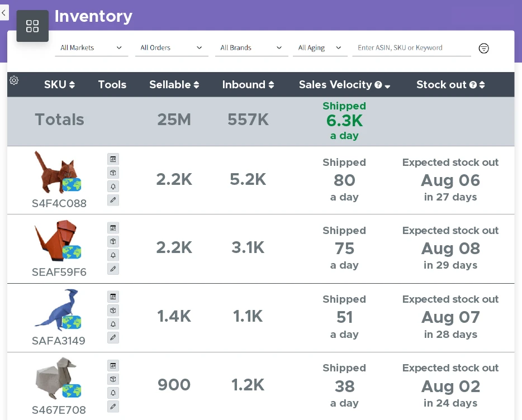Click sellable value 1.4K

click(x=174, y=316)
